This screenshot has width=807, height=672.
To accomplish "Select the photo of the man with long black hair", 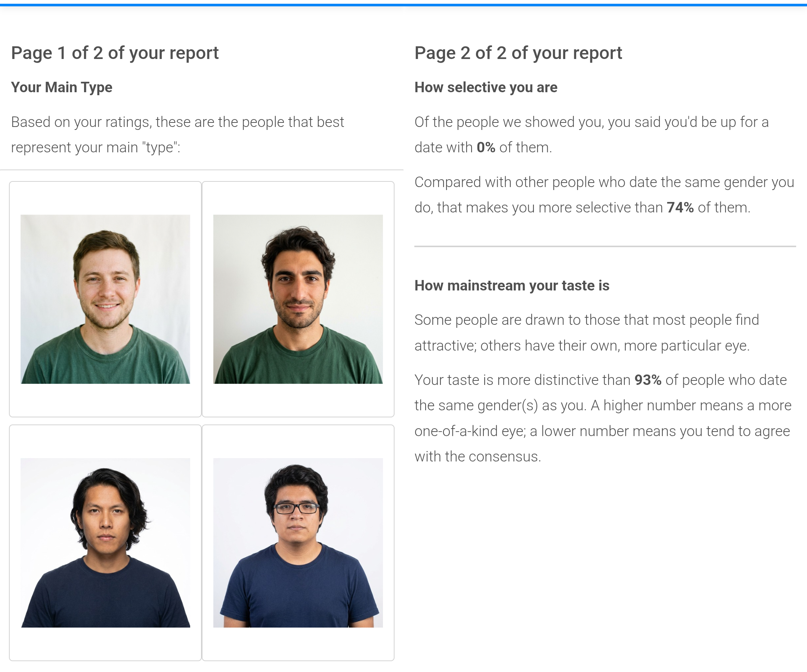I will (105, 542).
